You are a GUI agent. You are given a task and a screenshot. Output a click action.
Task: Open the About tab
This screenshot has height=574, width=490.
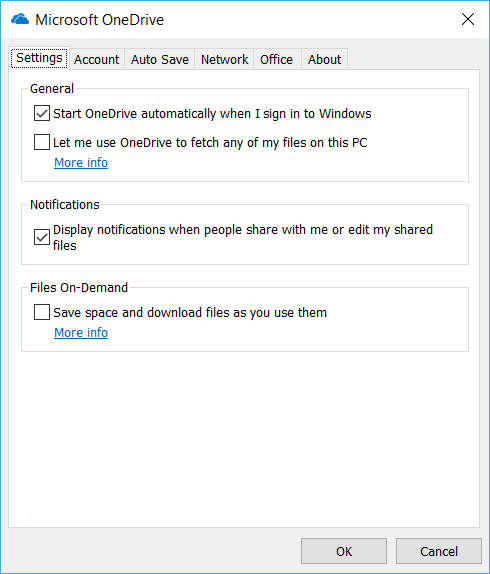pos(324,59)
